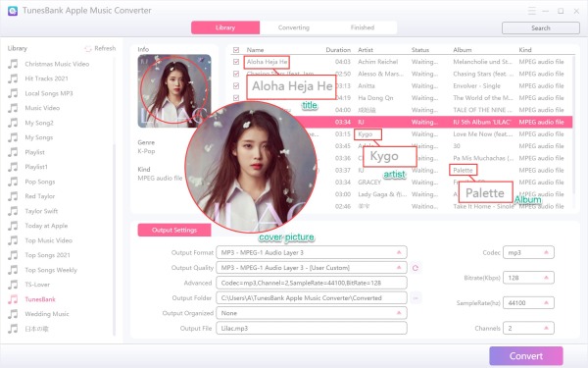The width and height of the screenshot is (588, 368).
Task: Toggle the select-all checkbox next to Name
Action: click(x=236, y=50)
